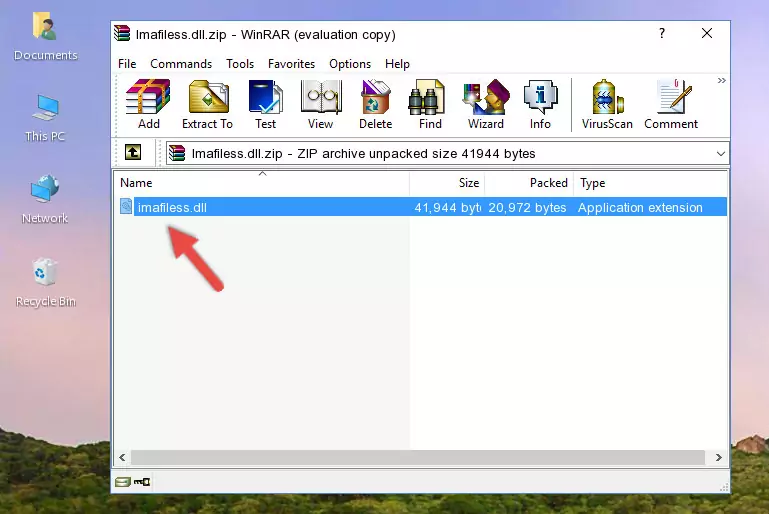Click the Application extension type cell
Viewport: 769px width, 514px height.
(640, 207)
